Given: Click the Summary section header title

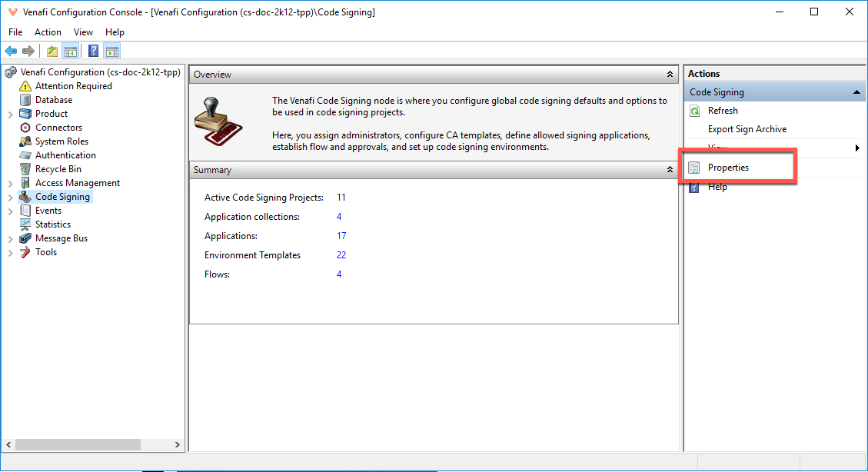Looking at the screenshot, I should 212,170.
